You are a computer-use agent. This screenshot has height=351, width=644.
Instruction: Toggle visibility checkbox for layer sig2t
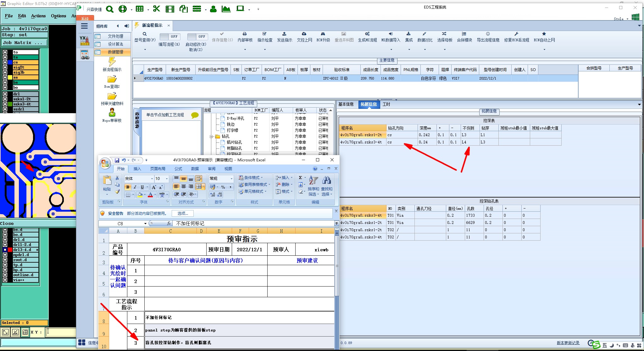[5, 67]
